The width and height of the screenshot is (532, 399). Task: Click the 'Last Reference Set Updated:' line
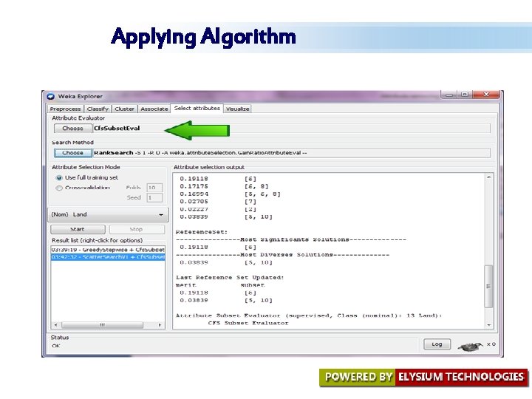(x=230, y=278)
